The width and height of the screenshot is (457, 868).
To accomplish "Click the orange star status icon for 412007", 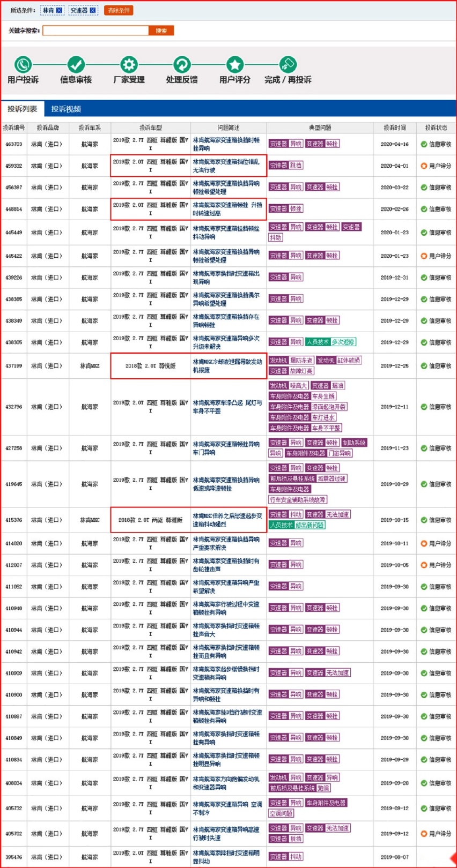I will (x=424, y=565).
